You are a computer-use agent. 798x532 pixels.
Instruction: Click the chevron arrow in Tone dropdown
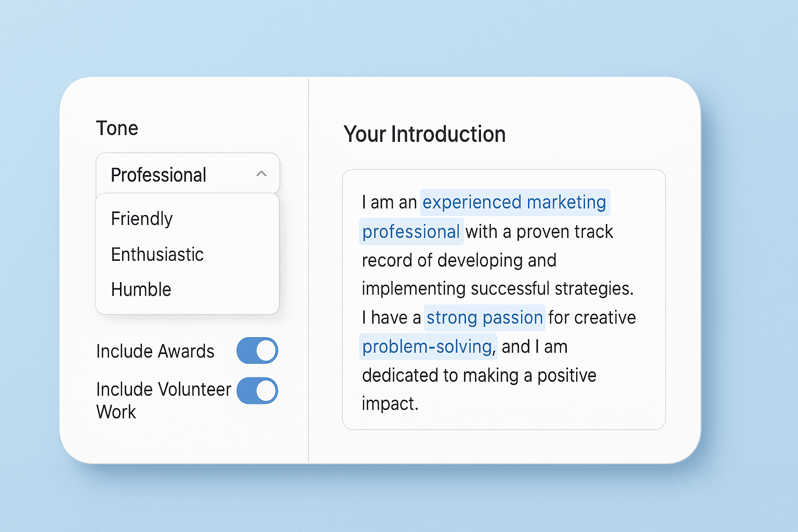tap(261, 174)
